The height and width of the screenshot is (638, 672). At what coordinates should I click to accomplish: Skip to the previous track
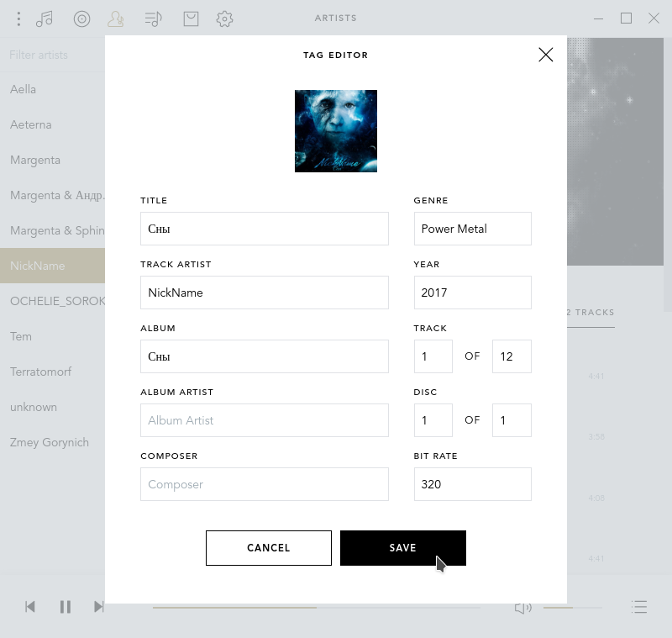(30, 607)
